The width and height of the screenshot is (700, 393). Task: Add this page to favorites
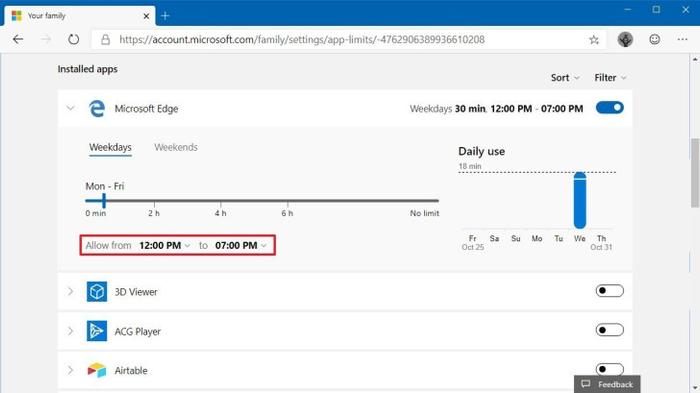tap(594, 40)
